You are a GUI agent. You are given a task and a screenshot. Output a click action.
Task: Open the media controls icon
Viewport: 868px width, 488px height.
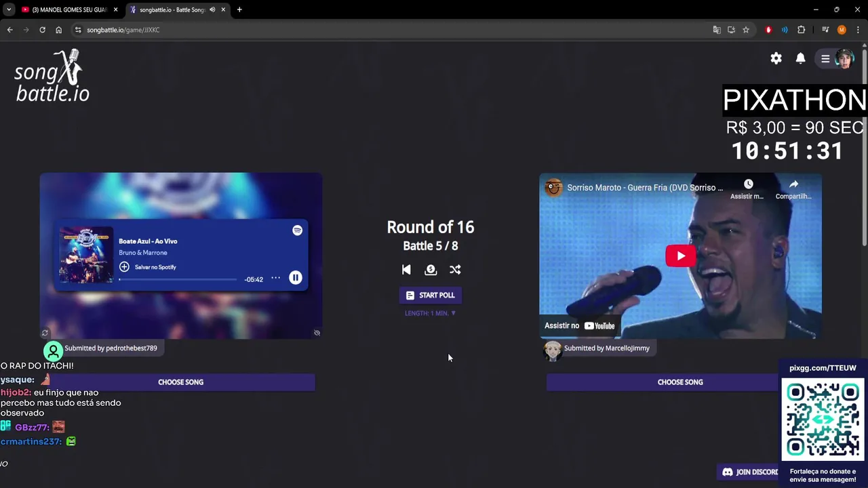(x=825, y=30)
